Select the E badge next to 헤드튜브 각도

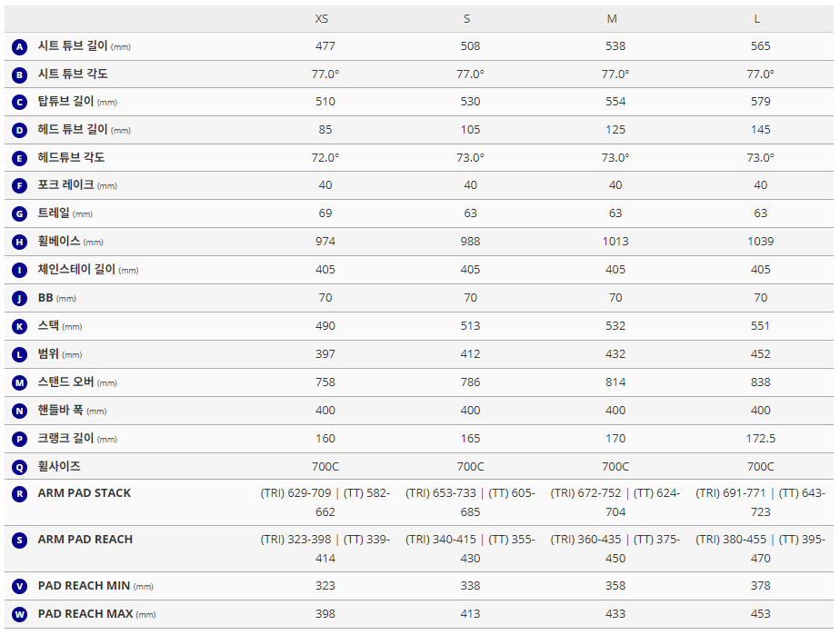point(20,158)
